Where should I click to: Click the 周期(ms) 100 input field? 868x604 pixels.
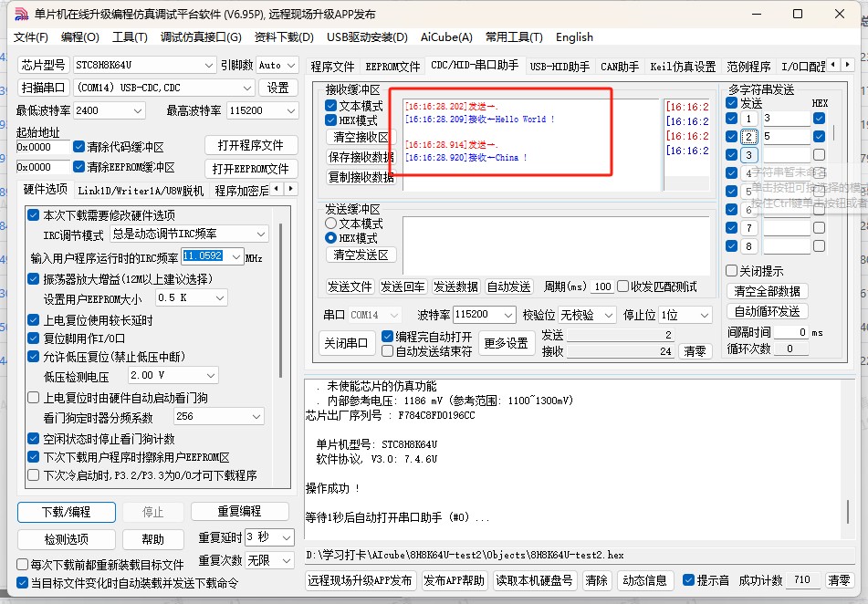click(x=602, y=286)
